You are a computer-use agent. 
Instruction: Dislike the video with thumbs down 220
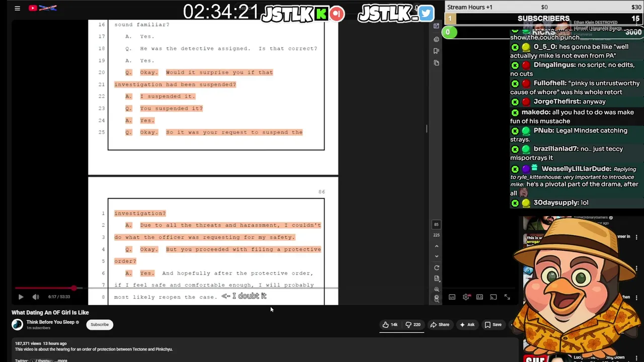[414, 325]
